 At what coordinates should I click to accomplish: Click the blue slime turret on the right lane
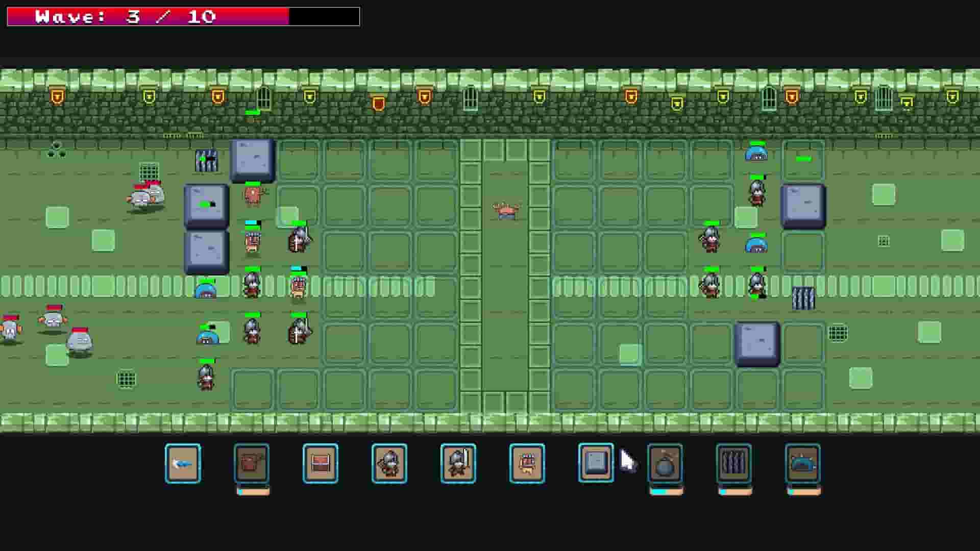tap(756, 244)
